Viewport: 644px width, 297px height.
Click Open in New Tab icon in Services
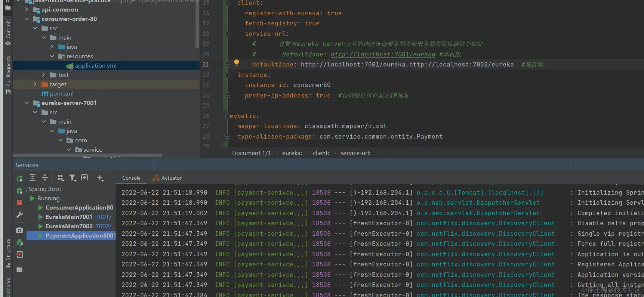(85, 178)
